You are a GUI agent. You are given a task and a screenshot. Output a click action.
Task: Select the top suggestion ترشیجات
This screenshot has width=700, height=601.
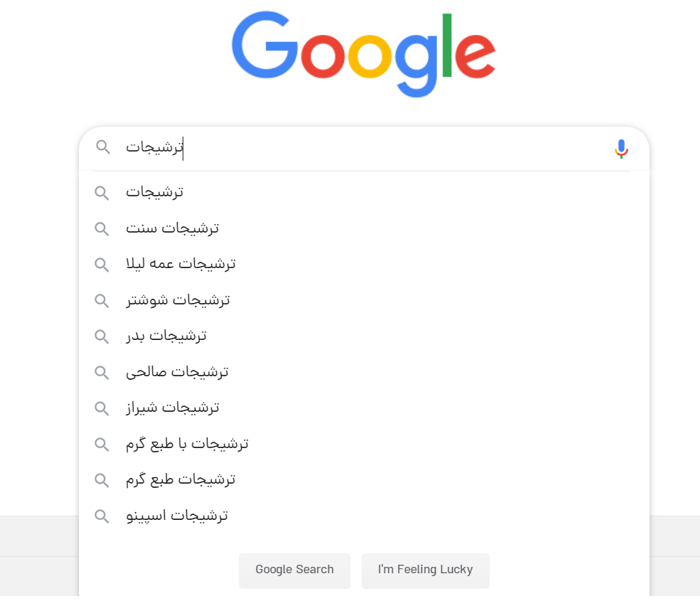(x=156, y=192)
